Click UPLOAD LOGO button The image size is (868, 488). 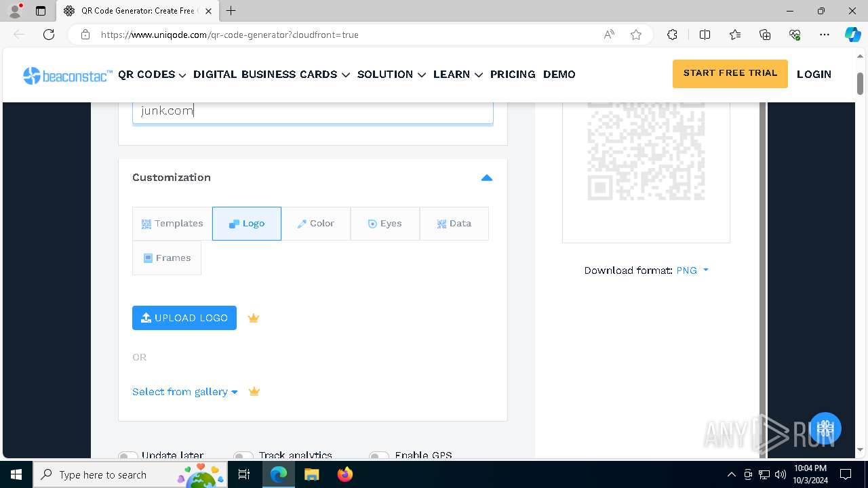[184, 318]
